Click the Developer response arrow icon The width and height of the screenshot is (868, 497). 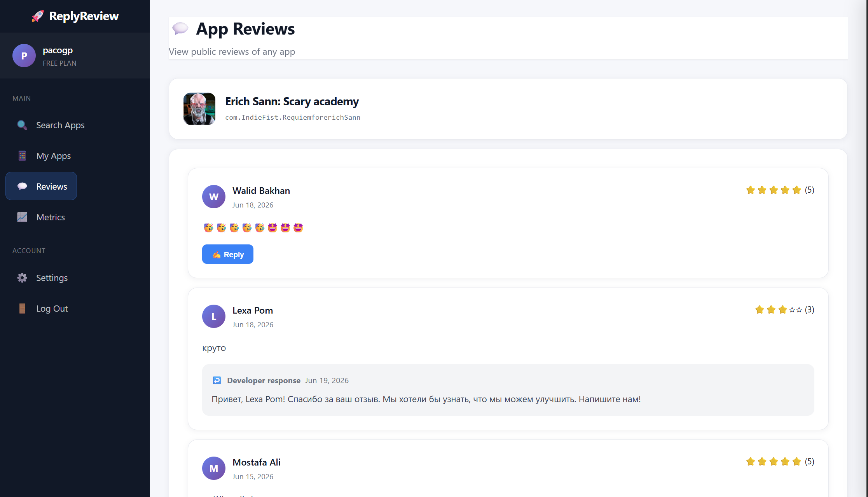pyautogui.click(x=217, y=380)
